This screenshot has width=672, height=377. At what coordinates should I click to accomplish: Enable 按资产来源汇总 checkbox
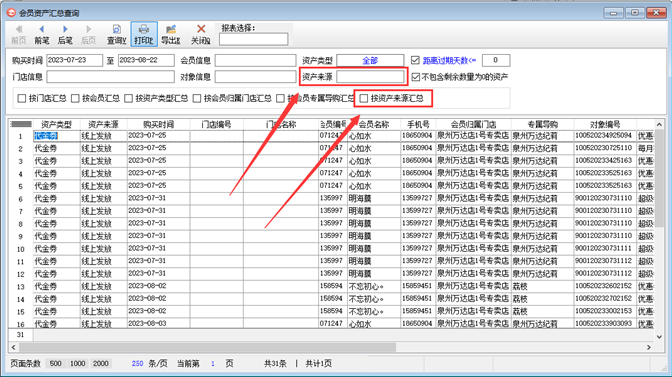[364, 99]
